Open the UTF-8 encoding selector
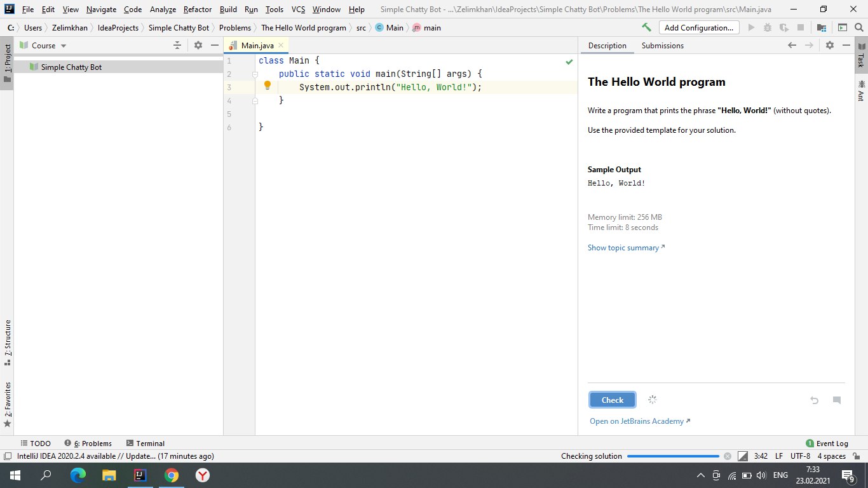Screen dimensions: 868x488 click(800, 456)
